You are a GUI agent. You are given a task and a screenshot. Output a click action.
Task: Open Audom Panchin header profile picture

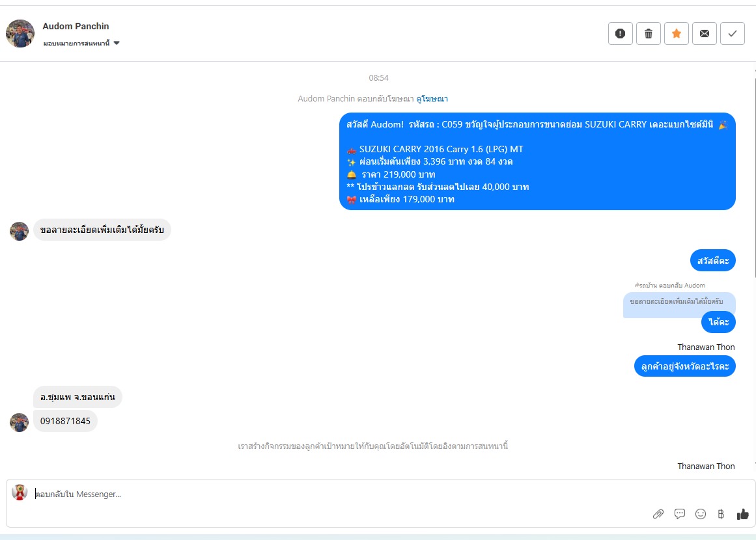point(20,34)
